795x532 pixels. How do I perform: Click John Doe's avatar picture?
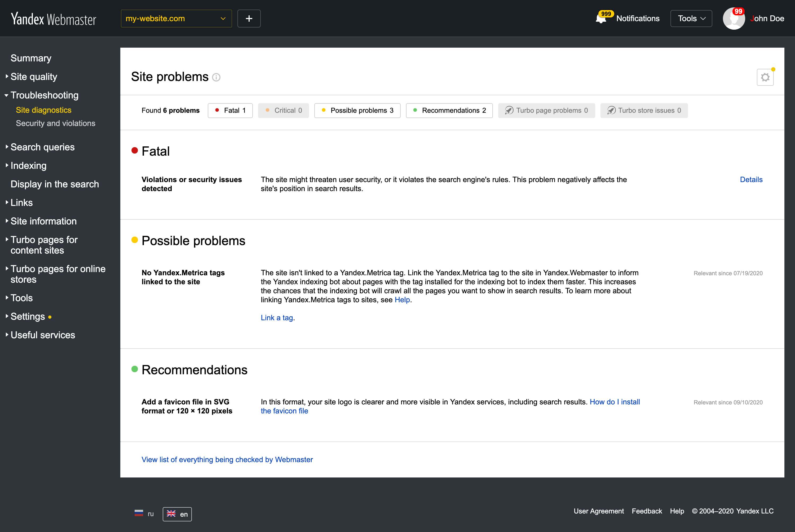click(734, 19)
